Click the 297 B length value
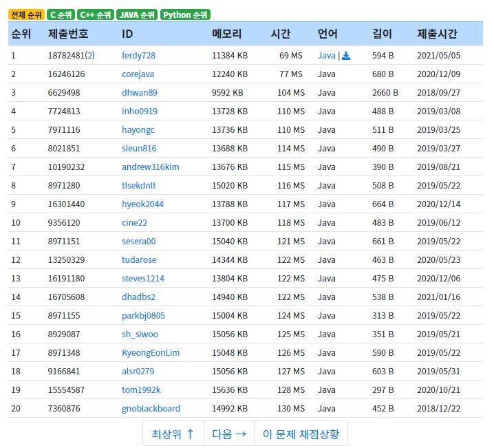Image resolution: width=494 pixels, height=448 pixels. (383, 390)
